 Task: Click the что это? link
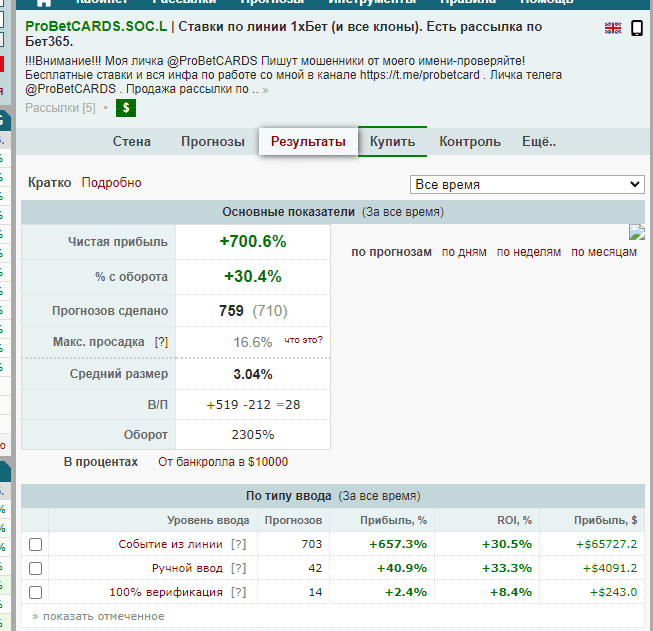point(304,340)
